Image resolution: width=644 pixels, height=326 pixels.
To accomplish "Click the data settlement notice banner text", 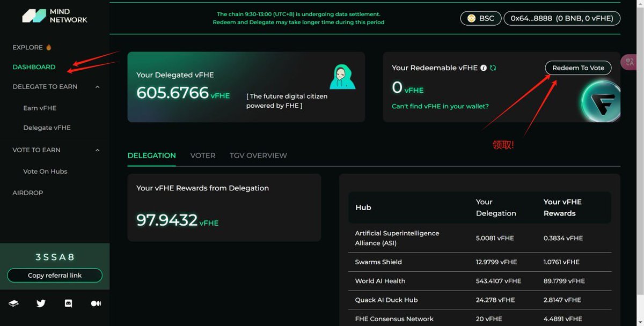I will point(298,18).
